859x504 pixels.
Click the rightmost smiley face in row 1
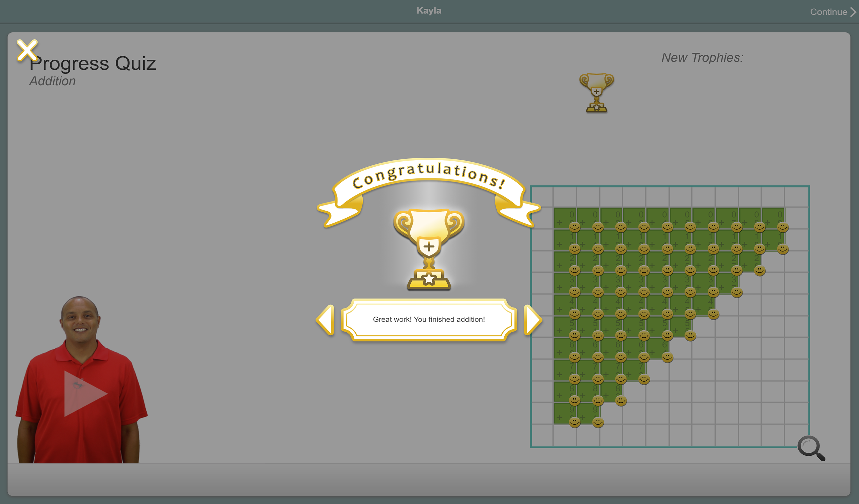tap(782, 249)
